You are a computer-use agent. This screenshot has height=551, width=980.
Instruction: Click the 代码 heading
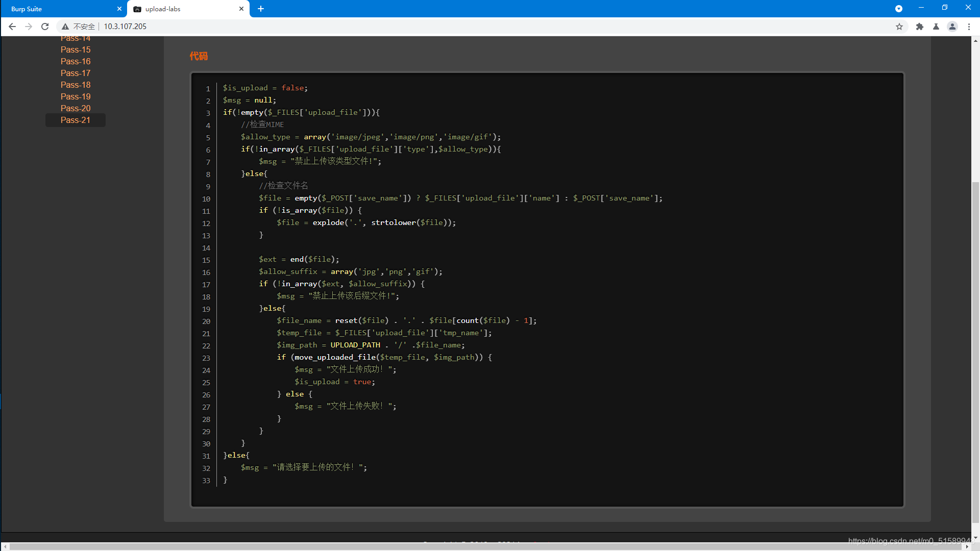point(199,56)
